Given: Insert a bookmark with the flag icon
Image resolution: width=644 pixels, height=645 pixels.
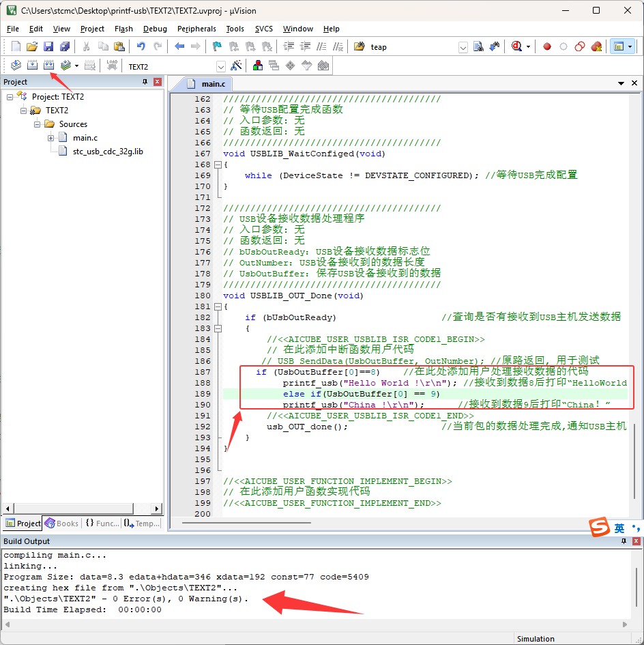Looking at the screenshot, I should pyautogui.click(x=217, y=46).
